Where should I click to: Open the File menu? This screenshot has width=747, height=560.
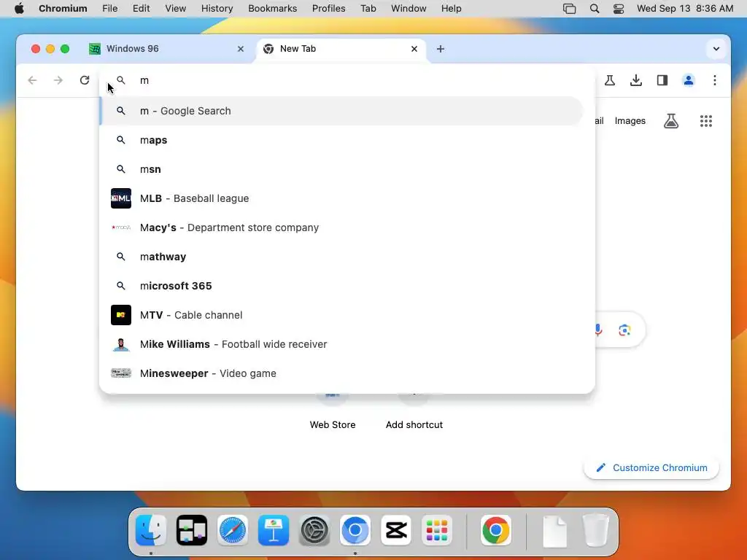tap(109, 9)
